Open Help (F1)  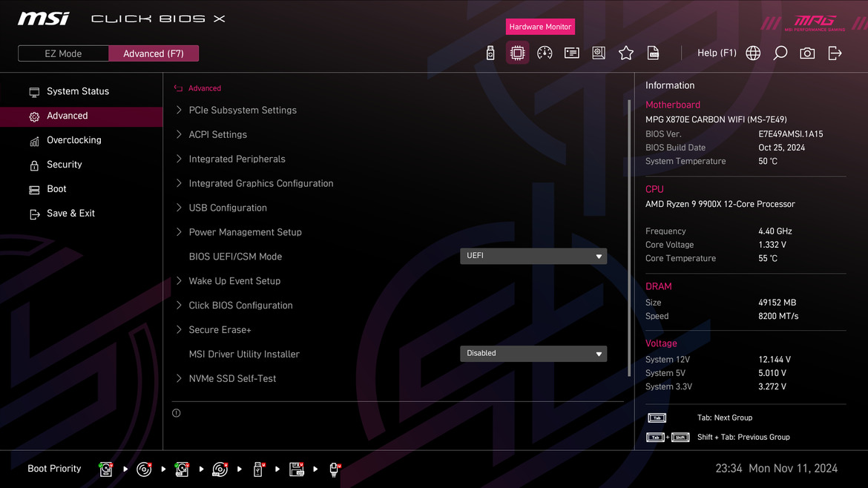(x=717, y=53)
